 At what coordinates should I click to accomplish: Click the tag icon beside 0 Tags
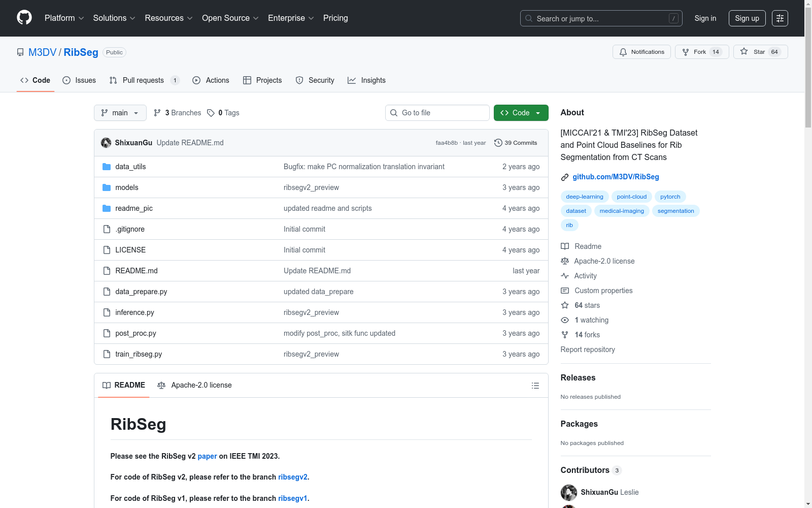[x=211, y=113]
